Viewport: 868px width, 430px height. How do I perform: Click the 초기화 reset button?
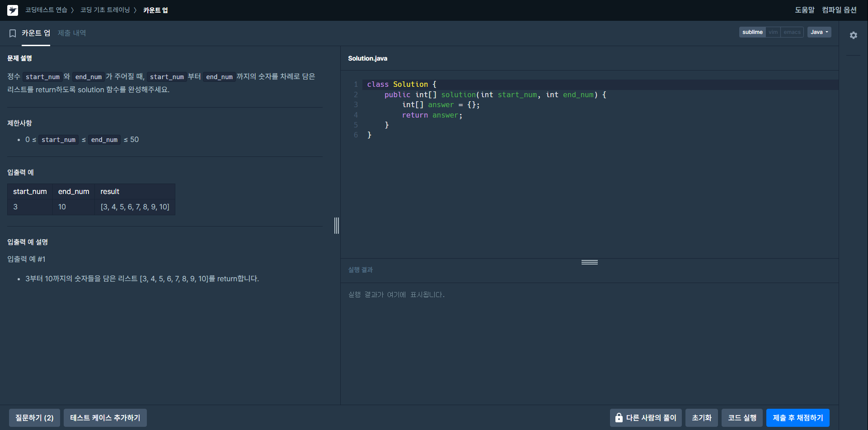click(x=702, y=418)
